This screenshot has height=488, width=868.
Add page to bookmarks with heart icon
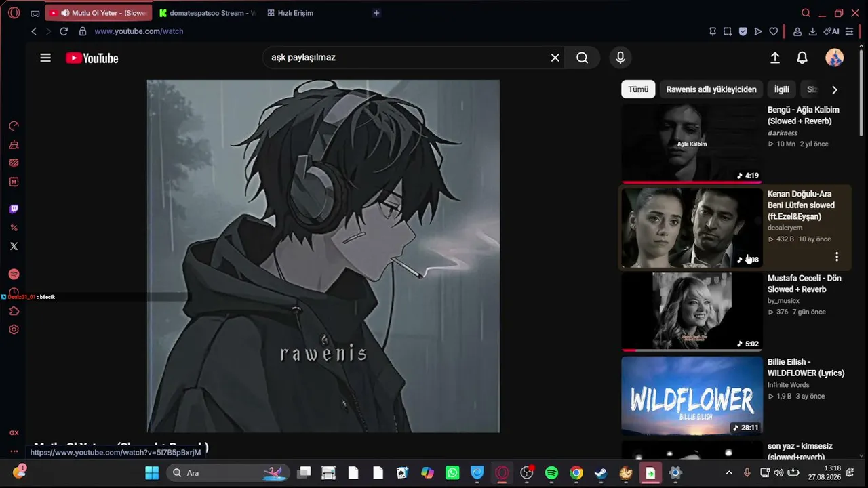pos(773,31)
